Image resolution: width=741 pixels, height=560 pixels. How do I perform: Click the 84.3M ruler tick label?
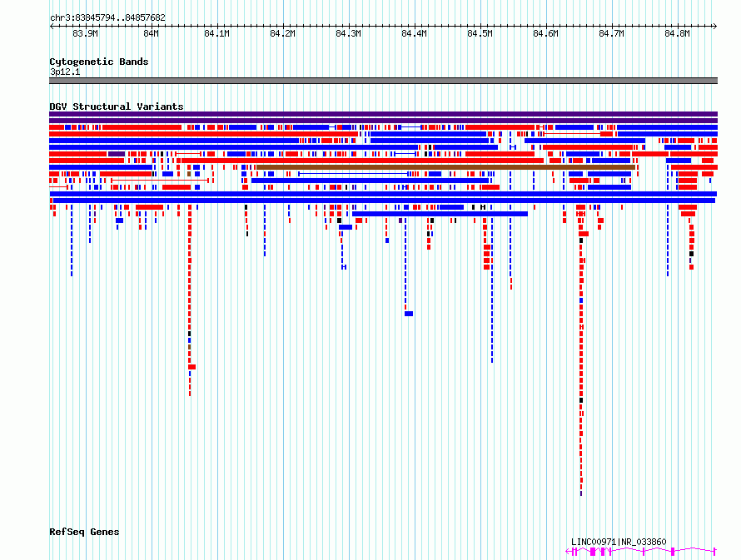[348, 33]
